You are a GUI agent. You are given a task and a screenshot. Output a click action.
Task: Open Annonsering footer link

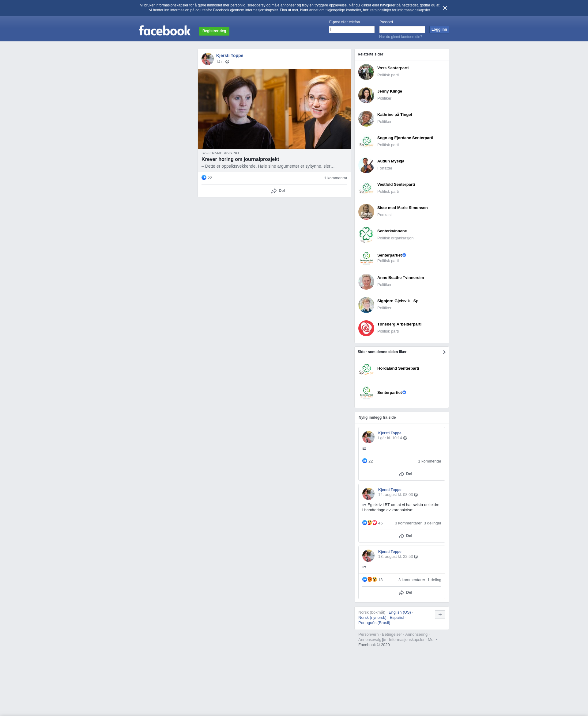coord(416,634)
